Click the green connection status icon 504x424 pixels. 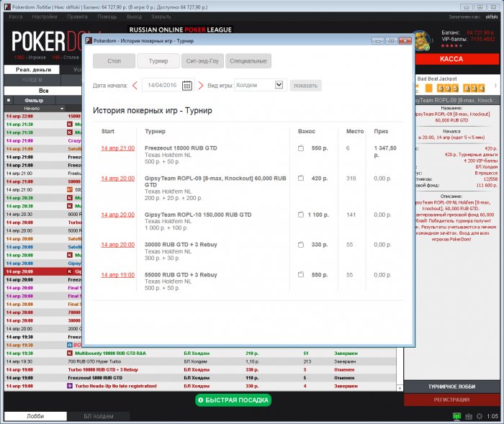456,416
